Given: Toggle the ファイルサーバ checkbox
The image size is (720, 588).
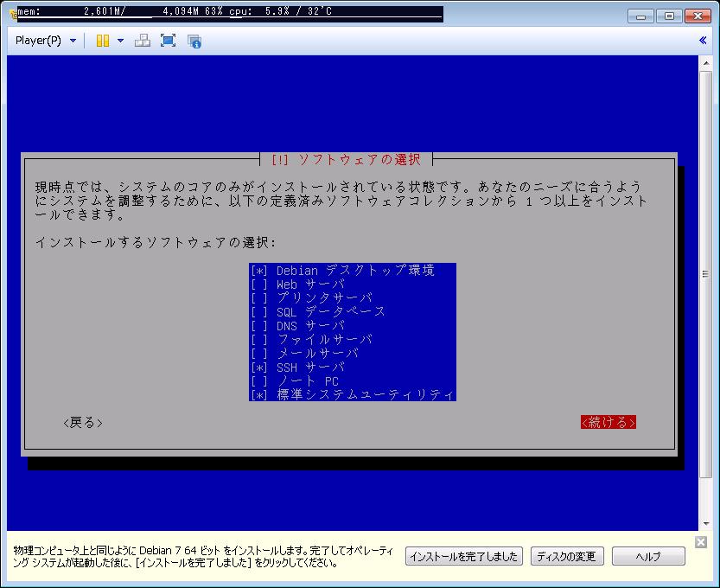Looking at the screenshot, I should pyautogui.click(x=259, y=340).
